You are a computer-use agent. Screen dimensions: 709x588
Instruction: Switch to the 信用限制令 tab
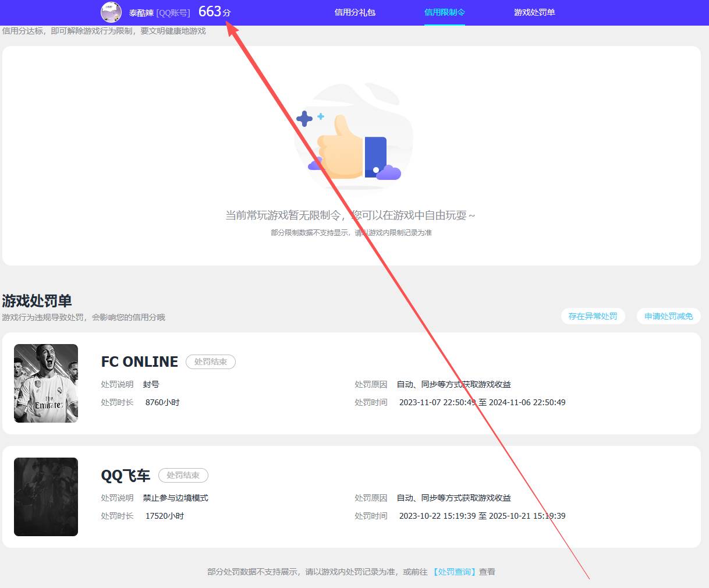444,12
